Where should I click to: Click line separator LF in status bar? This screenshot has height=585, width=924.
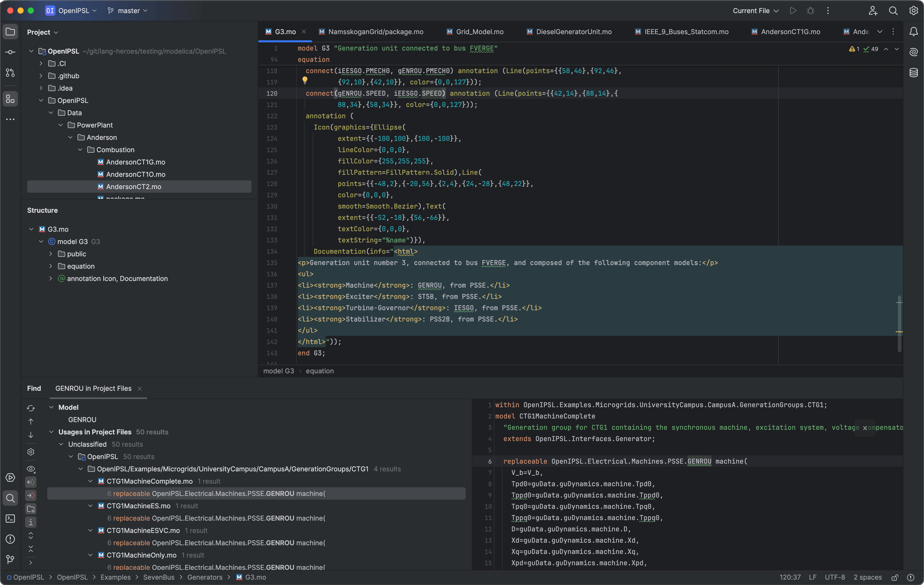813,577
